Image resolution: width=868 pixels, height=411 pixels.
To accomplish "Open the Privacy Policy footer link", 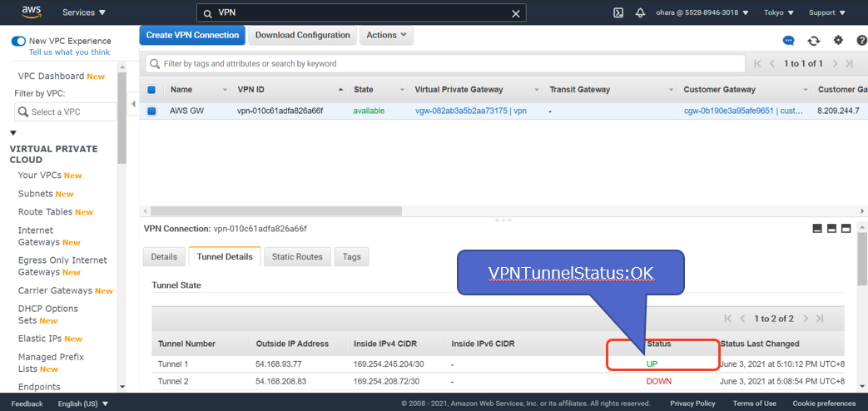I will tap(692, 404).
